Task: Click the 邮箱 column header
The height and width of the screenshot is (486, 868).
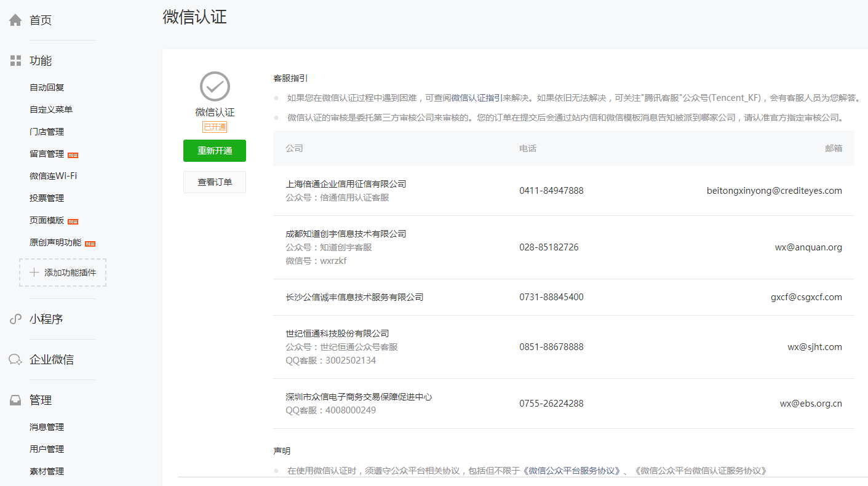Action: point(834,148)
